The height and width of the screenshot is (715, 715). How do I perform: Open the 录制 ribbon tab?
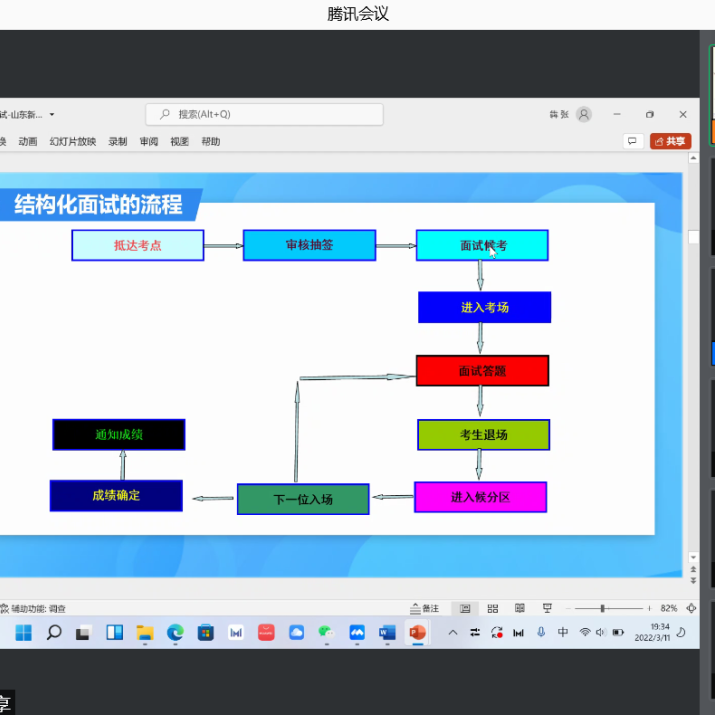click(118, 141)
